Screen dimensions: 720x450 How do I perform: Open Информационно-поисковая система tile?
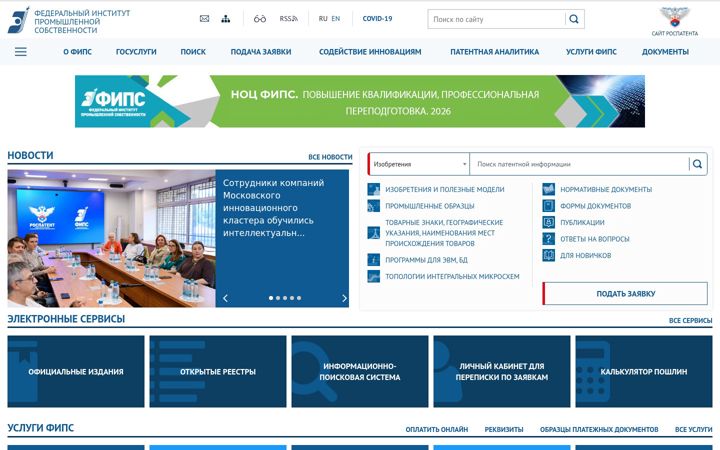pyautogui.click(x=360, y=371)
